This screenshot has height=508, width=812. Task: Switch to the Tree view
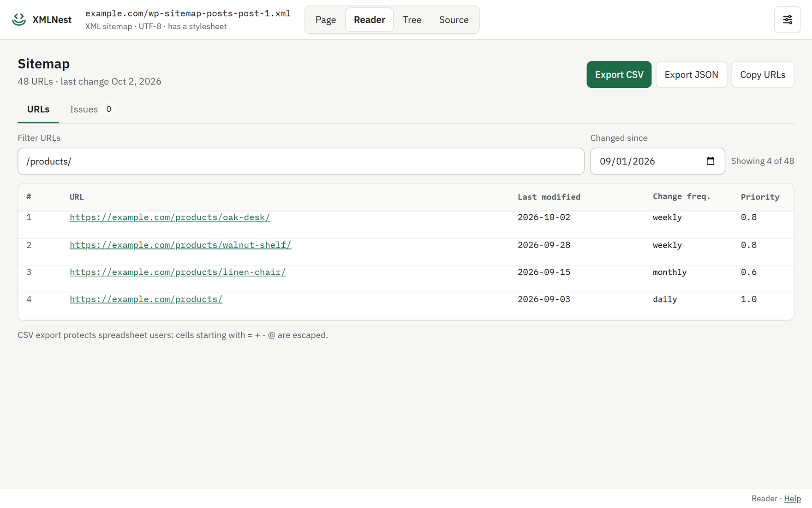coord(412,19)
